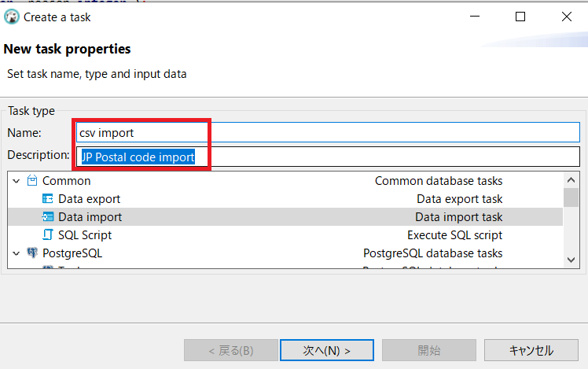Click the Data export task icon
Screen dimensions: 588x369
point(48,198)
